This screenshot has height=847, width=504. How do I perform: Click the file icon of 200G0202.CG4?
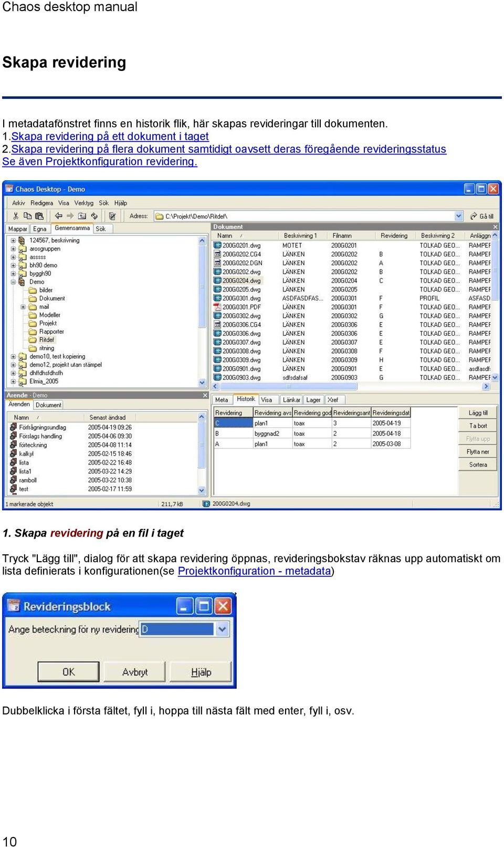[217, 254]
